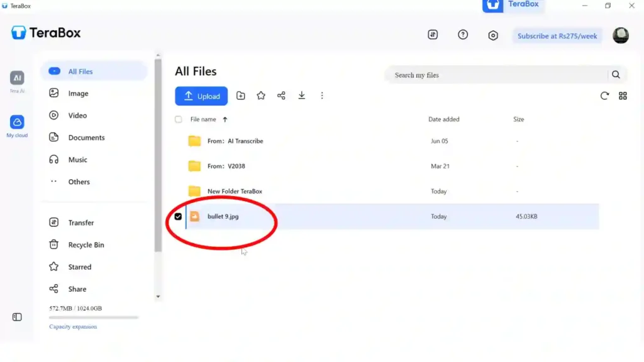
Task: Sort by file name arrow
Action: pyautogui.click(x=225, y=119)
